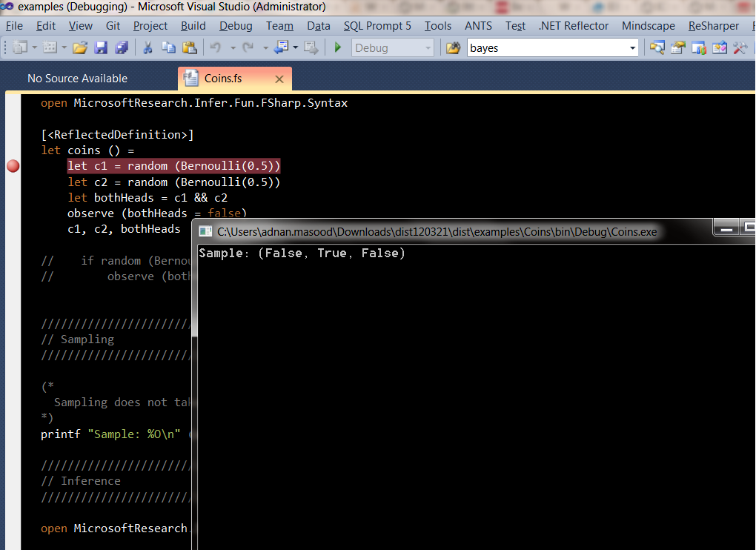Screen dimensions: 756x550
Task: Open the File menu
Action: click(x=14, y=25)
